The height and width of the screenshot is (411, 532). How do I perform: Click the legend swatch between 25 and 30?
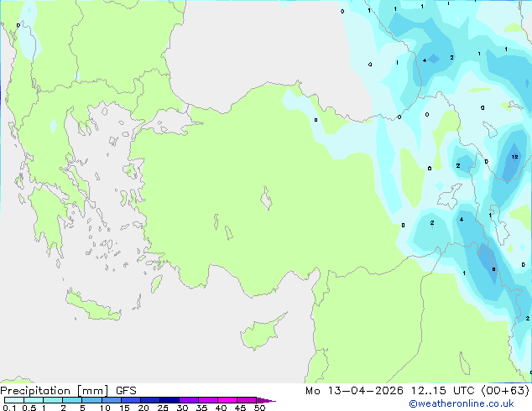point(170,400)
